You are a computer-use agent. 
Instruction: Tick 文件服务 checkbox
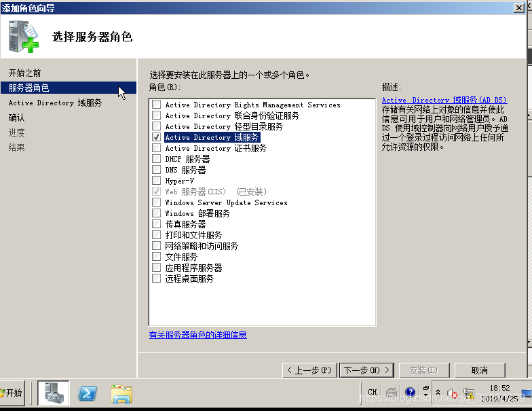click(156, 257)
